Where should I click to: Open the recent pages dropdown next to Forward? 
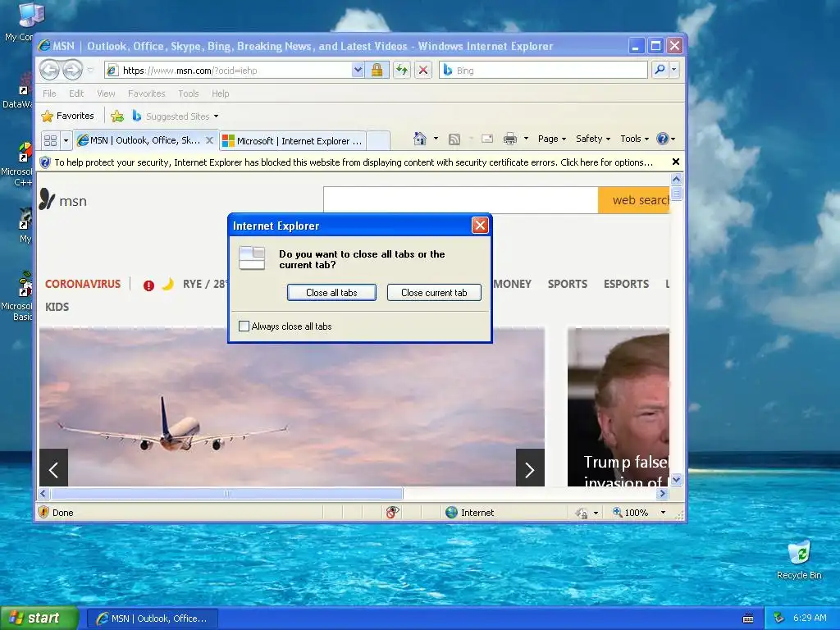tap(90, 71)
